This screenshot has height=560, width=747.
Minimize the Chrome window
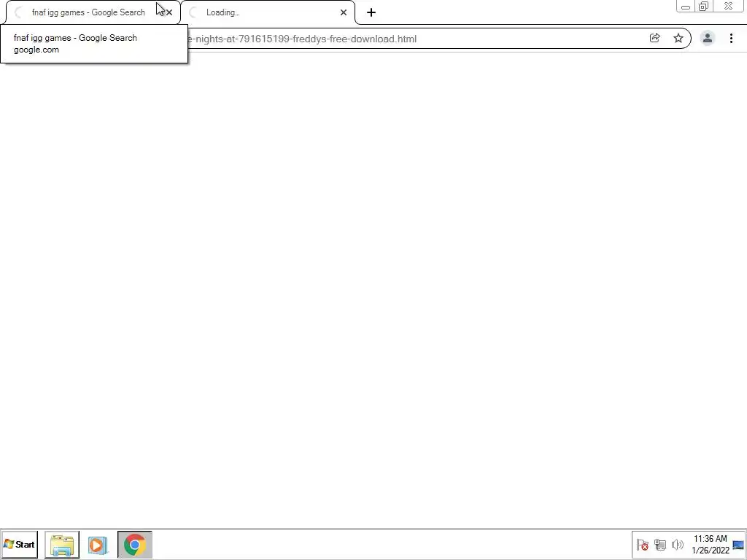686,6
